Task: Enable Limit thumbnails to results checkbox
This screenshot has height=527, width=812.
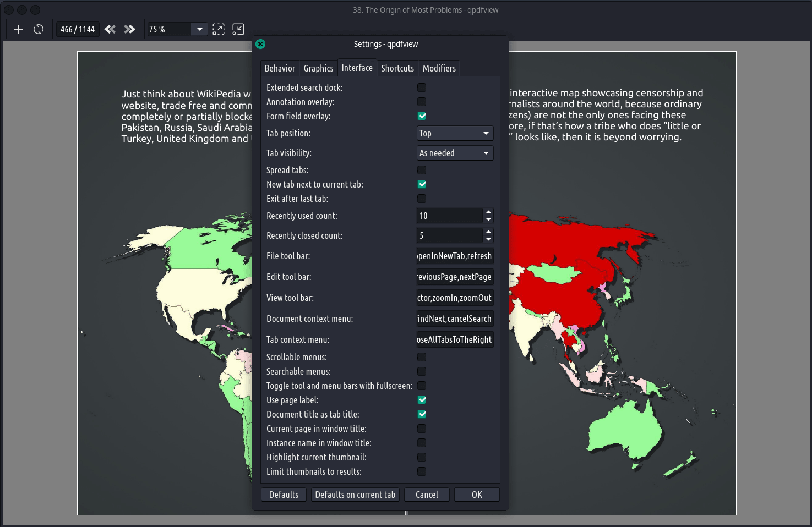Action: tap(422, 471)
